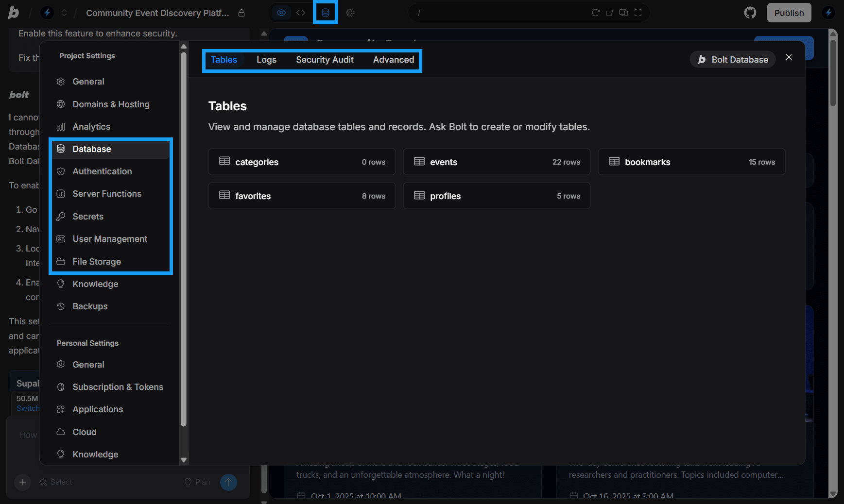Click the lightning bolt icon beside the logo
844x504 pixels.
tap(47, 13)
